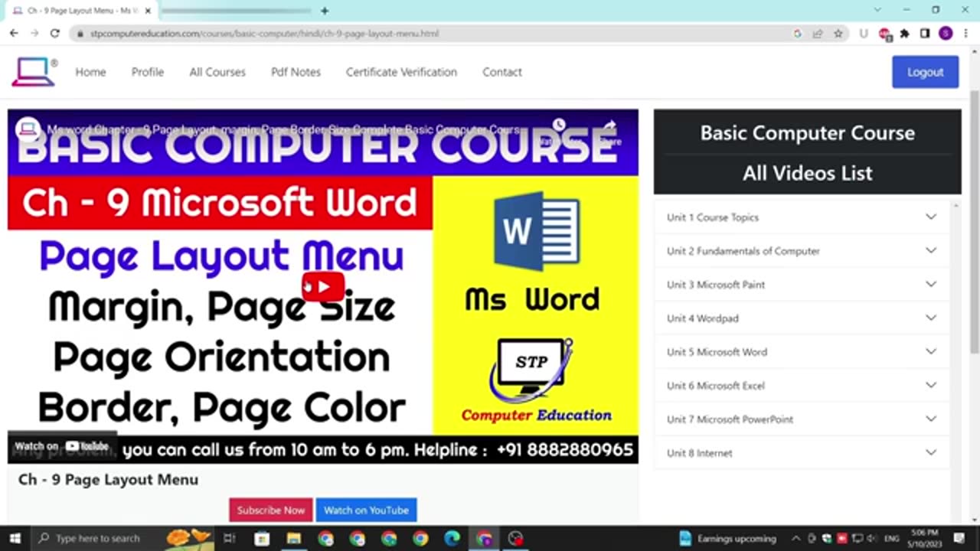Open a new browser tab with plus
980x551 pixels.
click(x=325, y=11)
